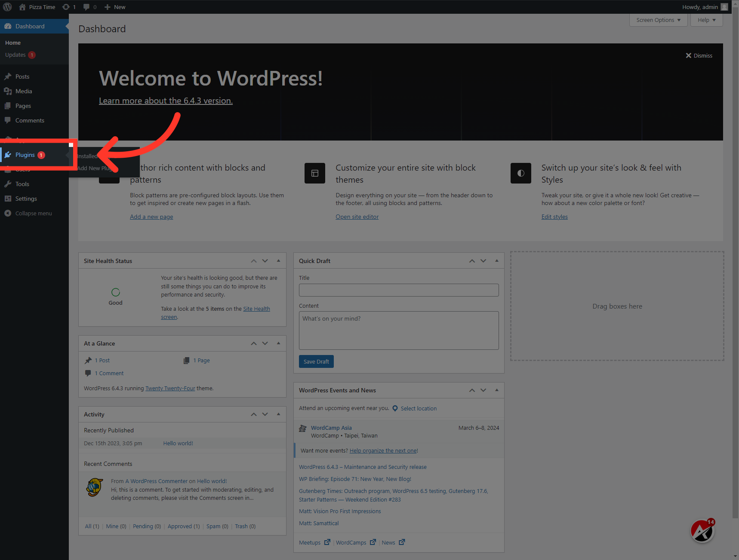
Task: Click the highlighted Plugins icon
Action: (9, 154)
